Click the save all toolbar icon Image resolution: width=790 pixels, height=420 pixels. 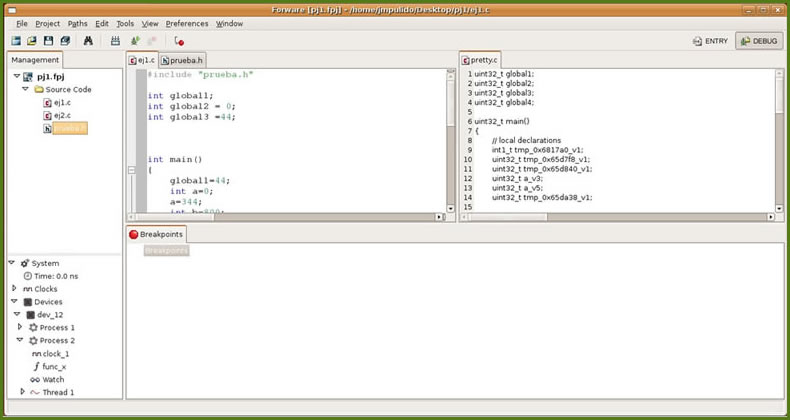[x=65, y=41]
